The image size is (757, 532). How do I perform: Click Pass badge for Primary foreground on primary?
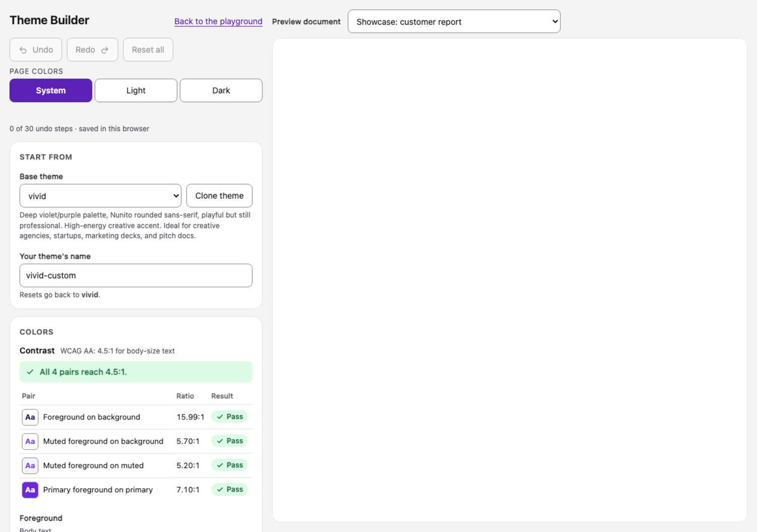point(230,489)
